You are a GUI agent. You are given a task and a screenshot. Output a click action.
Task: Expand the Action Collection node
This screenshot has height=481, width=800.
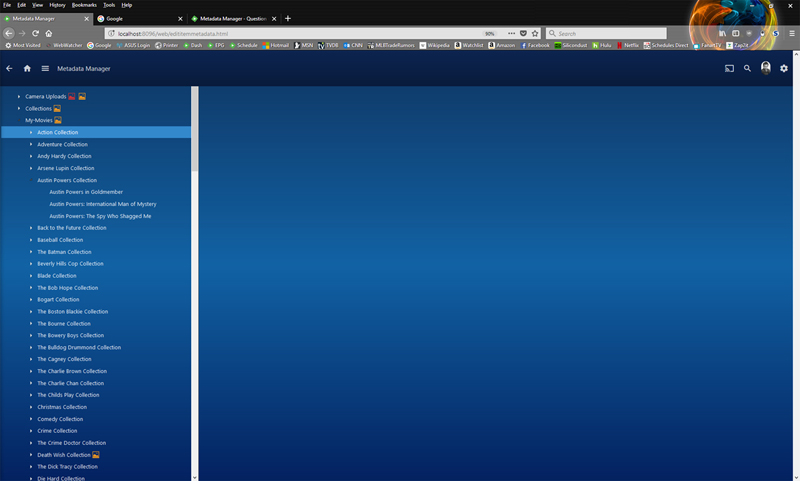pos(31,132)
